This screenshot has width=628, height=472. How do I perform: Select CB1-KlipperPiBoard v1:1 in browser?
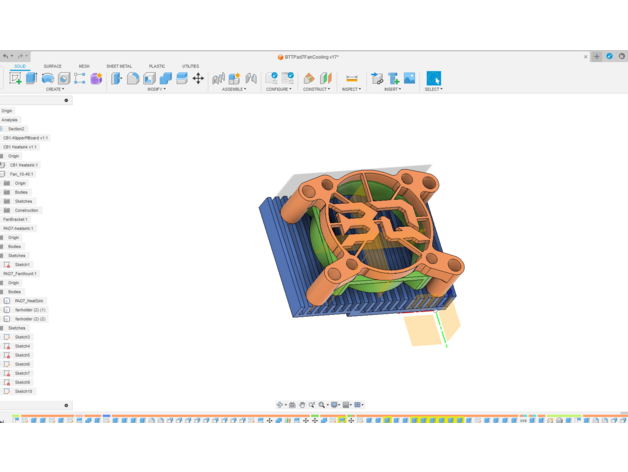[26, 138]
